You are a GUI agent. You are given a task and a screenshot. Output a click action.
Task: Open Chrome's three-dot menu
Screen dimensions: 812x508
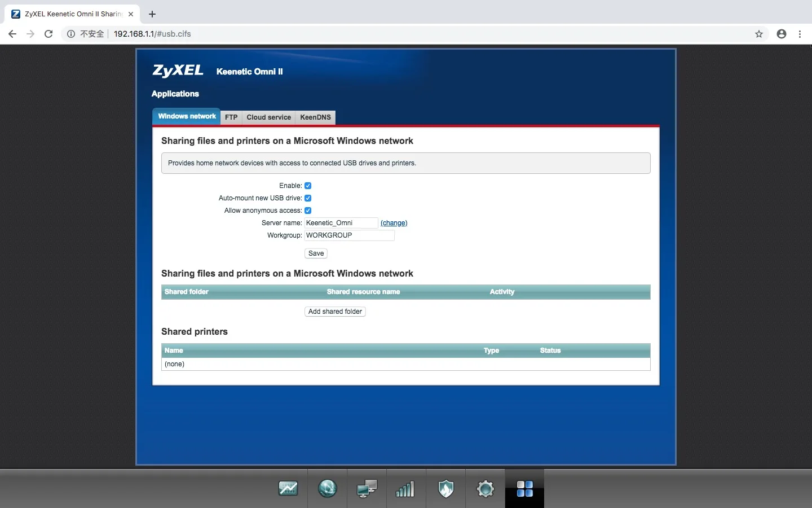pos(800,34)
